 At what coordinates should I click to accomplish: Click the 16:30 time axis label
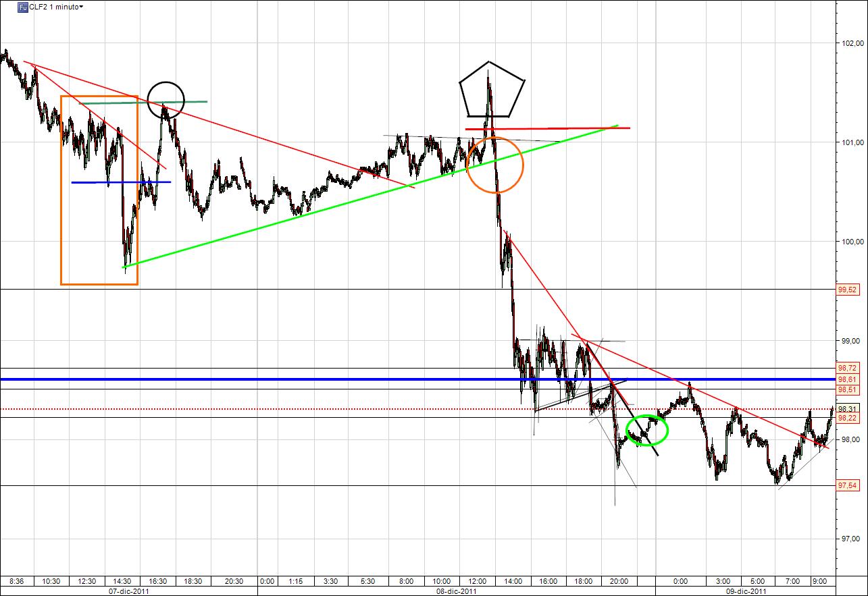158,580
